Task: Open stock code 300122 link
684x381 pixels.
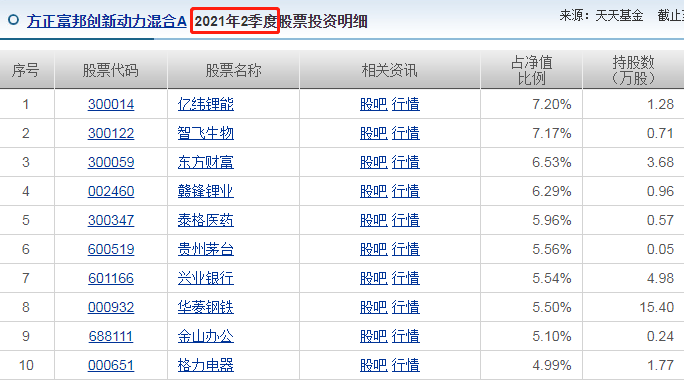Action: click(x=111, y=133)
